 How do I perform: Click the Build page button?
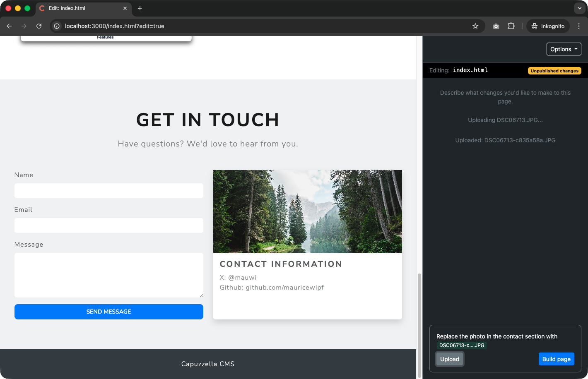(556, 359)
